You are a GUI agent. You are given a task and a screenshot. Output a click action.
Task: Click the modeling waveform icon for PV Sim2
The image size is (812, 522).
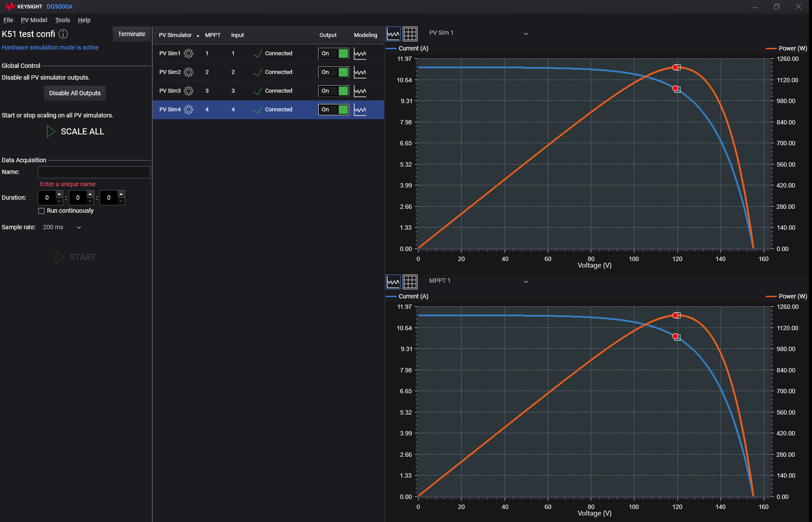click(360, 72)
